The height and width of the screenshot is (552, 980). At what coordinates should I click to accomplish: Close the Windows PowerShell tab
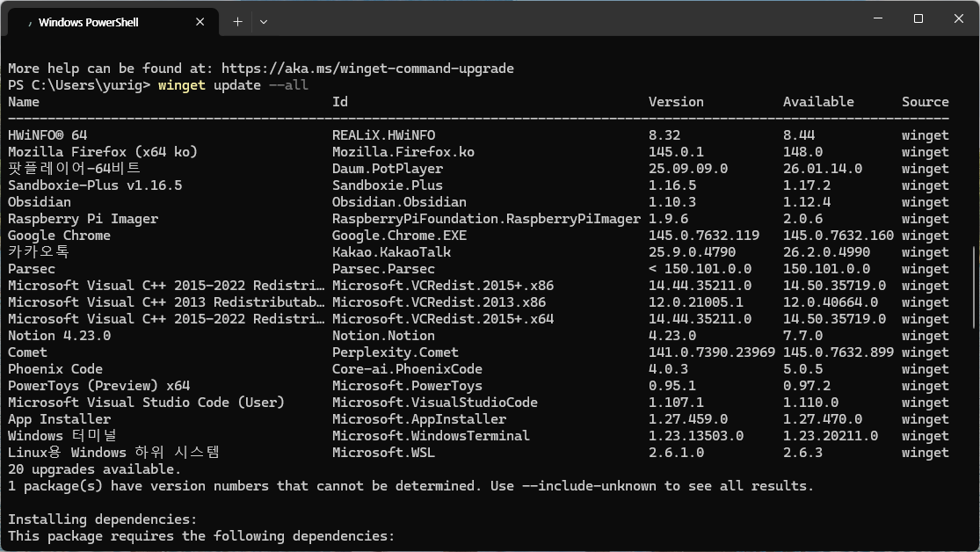[200, 22]
